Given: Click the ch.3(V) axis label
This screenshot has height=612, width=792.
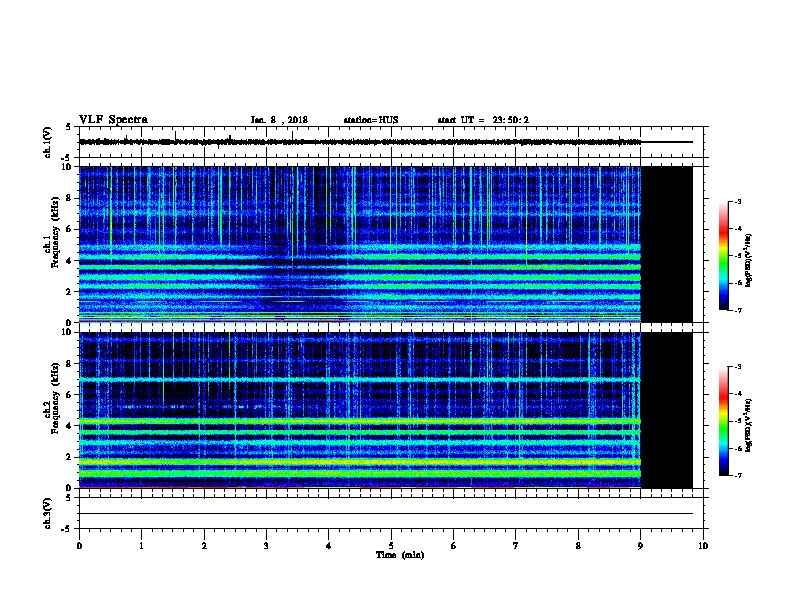Looking at the screenshot, I should 48,513.
